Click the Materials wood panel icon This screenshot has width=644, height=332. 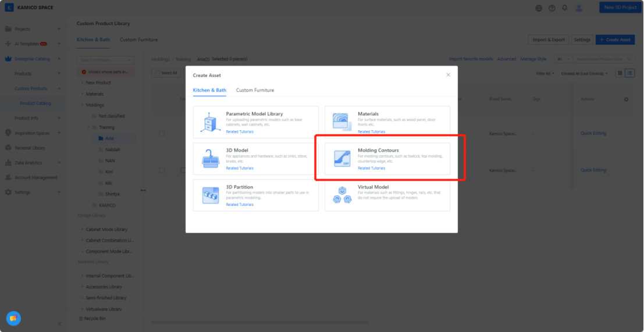point(341,122)
